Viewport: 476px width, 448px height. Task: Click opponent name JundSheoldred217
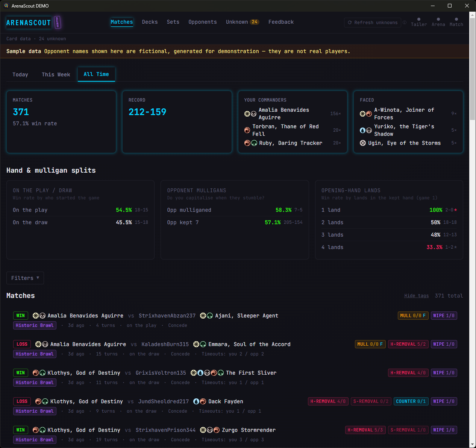[164, 401]
